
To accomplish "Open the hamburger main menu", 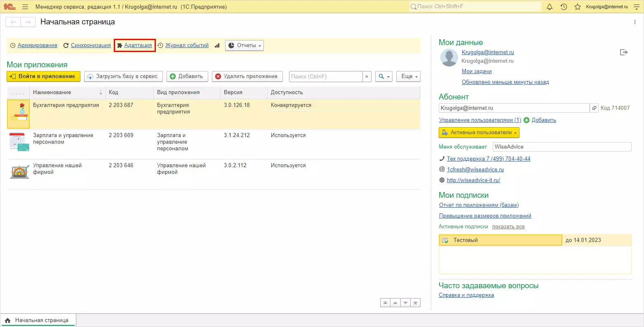I will point(25,7).
